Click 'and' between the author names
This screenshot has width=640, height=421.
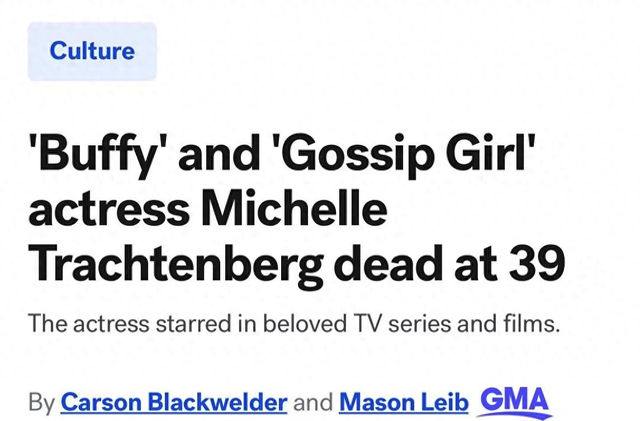pos(313,403)
